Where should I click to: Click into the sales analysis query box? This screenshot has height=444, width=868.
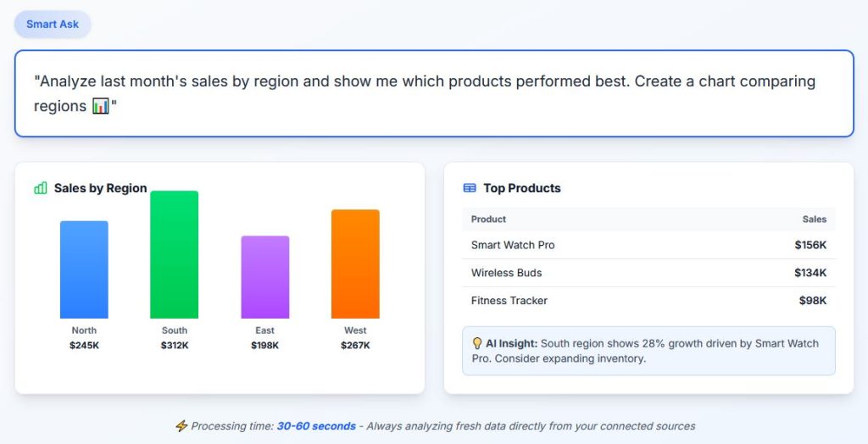[x=433, y=93]
